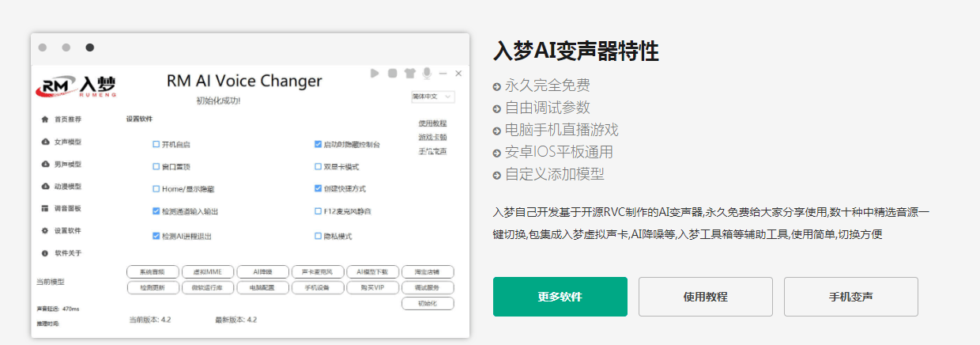Click the 检测更新 button
980x345 pixels.
pyautogui.click(x=153, y=288)
